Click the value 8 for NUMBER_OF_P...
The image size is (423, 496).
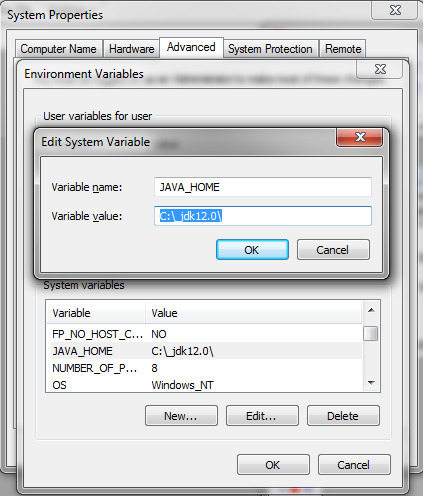click(154, 368)
